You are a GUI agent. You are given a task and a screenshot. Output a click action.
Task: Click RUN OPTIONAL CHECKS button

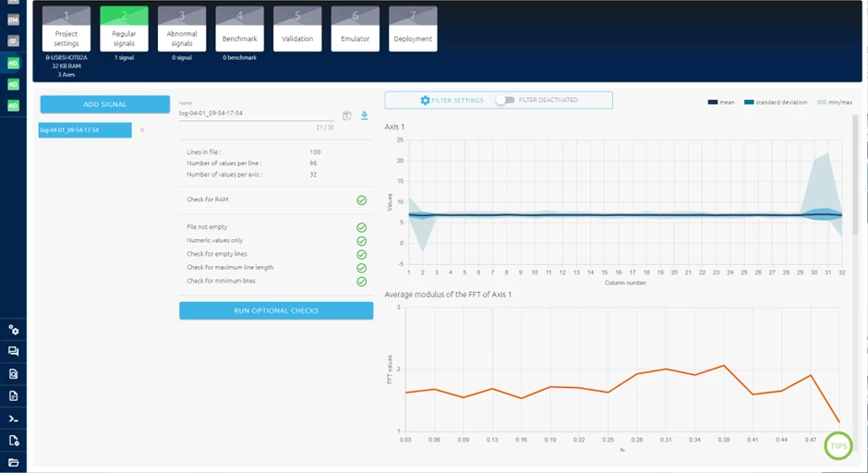[276, 310]
